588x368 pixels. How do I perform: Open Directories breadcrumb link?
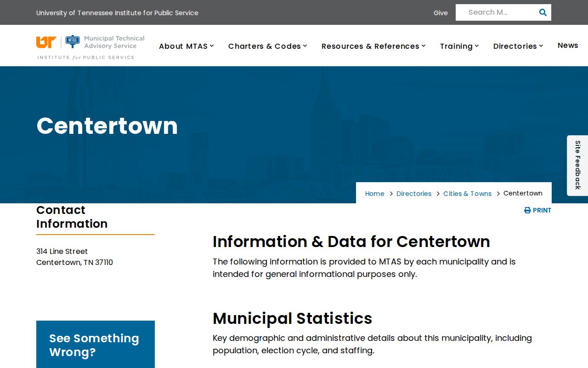coord(414,194)
